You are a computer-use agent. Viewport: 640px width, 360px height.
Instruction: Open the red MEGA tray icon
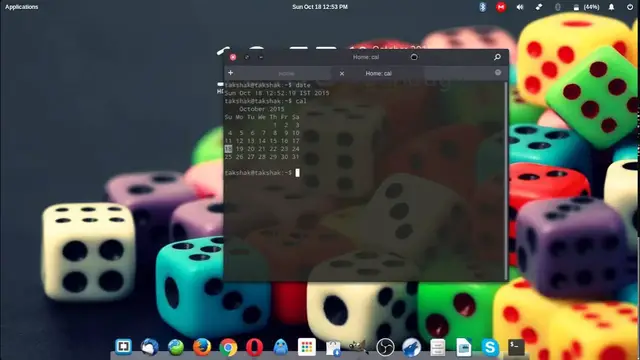point(501,7)
